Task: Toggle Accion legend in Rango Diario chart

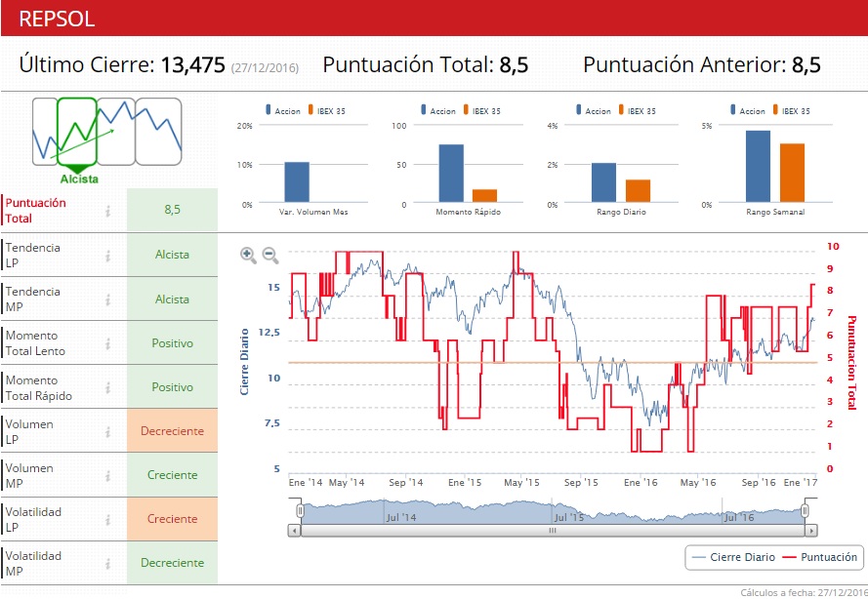Action: [594, 110]
